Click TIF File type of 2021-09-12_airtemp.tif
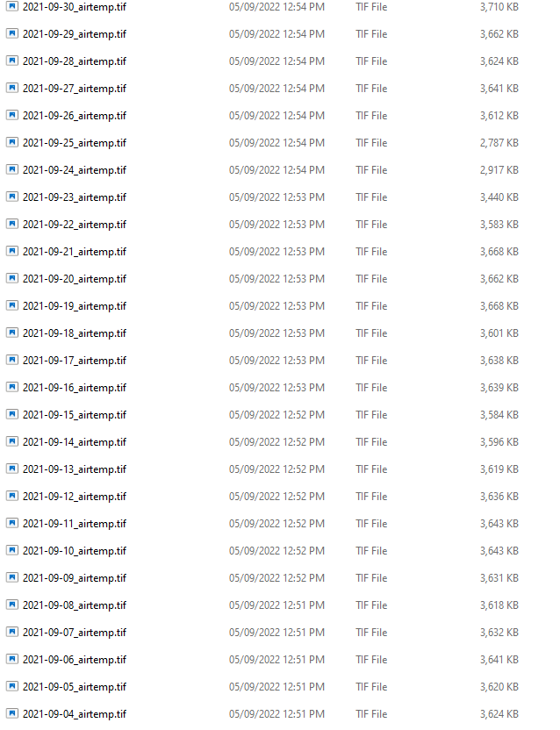Screen dimensions: 560x730 click(x=371, y=497)
